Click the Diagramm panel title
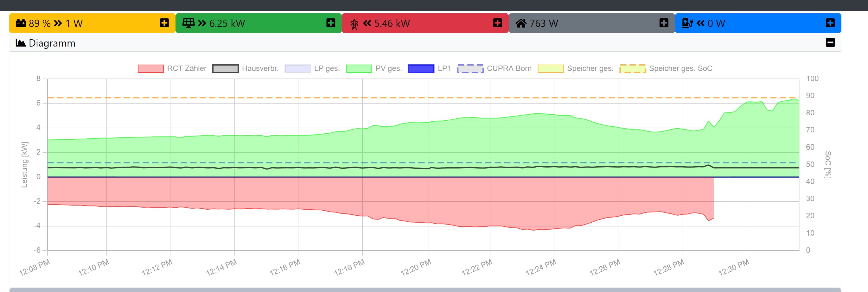This screenshot has width=868, height=292. (52, 43)
